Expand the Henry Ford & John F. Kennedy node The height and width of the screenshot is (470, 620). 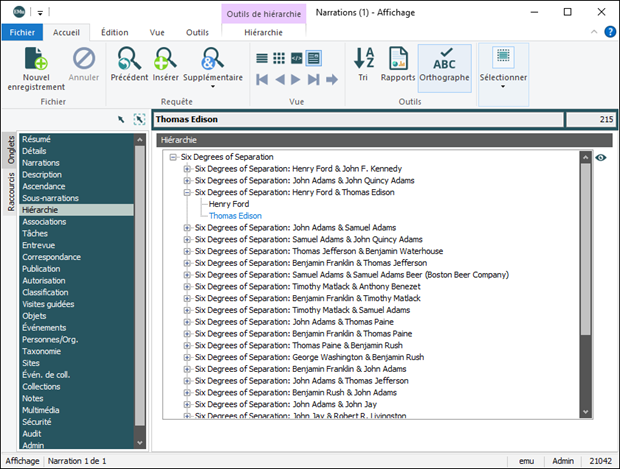[187, 169]
